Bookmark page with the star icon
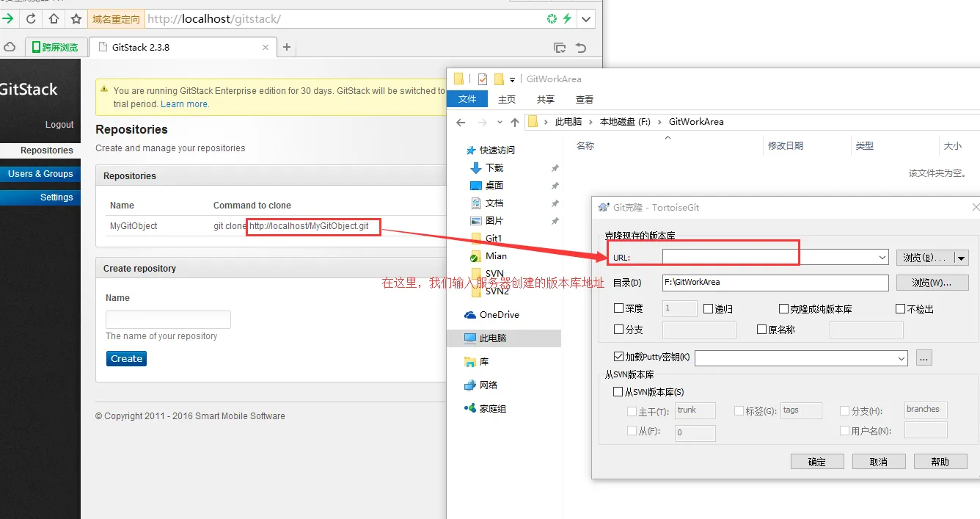 point(76,19)
